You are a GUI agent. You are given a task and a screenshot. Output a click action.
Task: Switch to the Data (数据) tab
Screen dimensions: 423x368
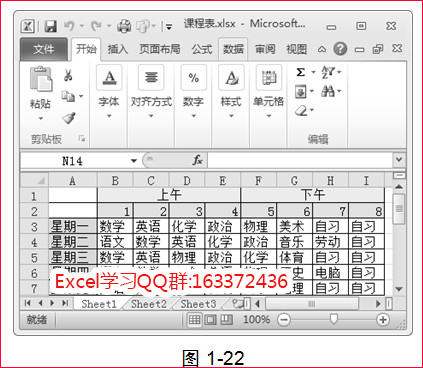click(233, 49)
